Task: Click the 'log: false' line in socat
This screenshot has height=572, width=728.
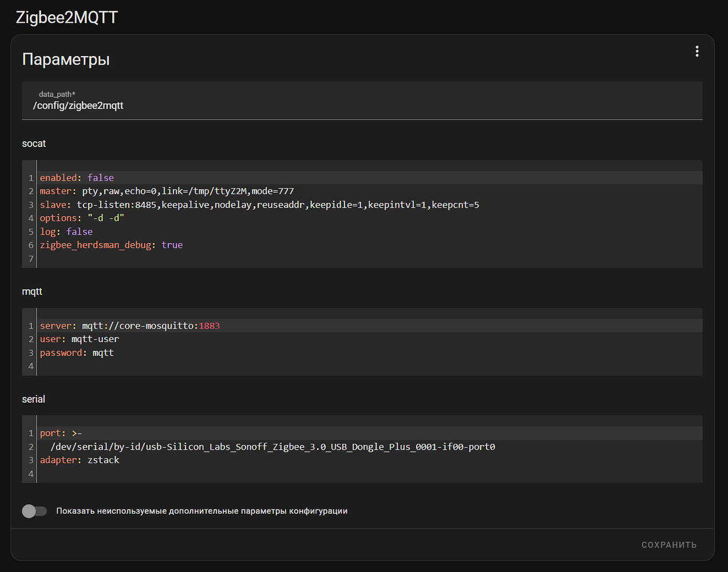Action: [66, 232]
